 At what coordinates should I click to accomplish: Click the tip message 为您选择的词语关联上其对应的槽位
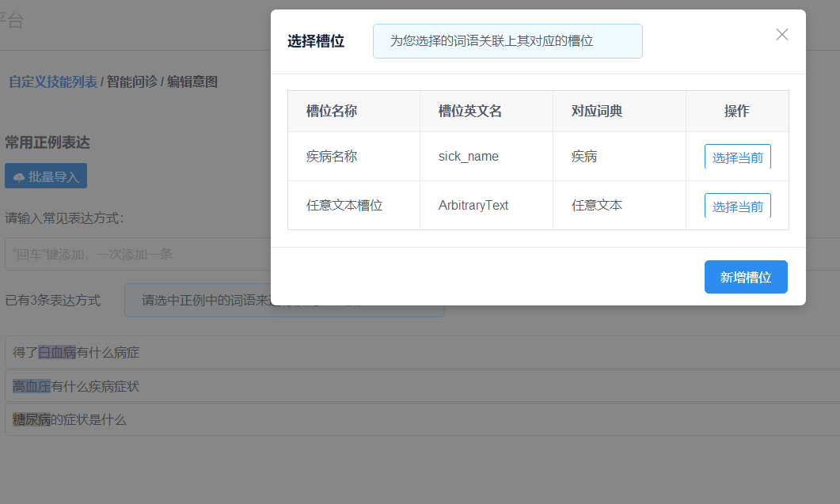[x=507, y=40]
